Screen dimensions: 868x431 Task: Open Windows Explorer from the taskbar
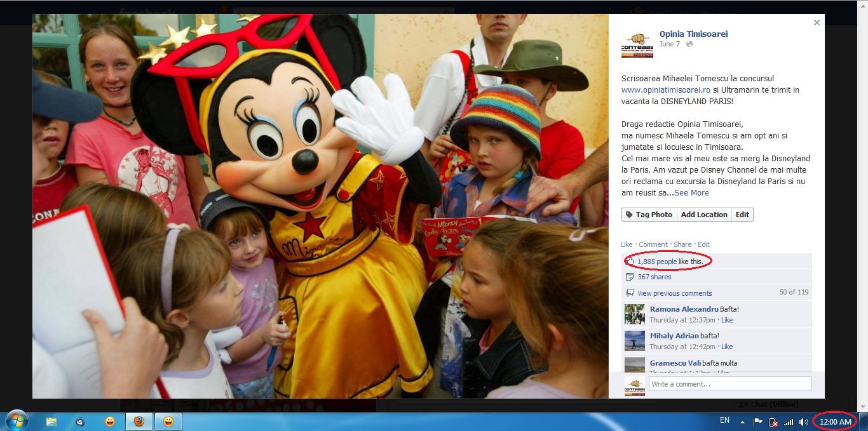[x=51, y=421]
